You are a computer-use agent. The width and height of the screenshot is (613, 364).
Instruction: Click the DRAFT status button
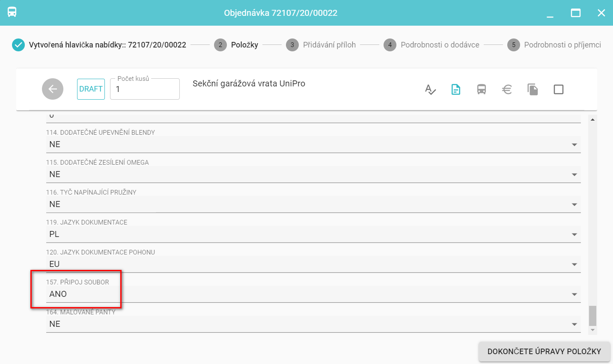(91, 89)
